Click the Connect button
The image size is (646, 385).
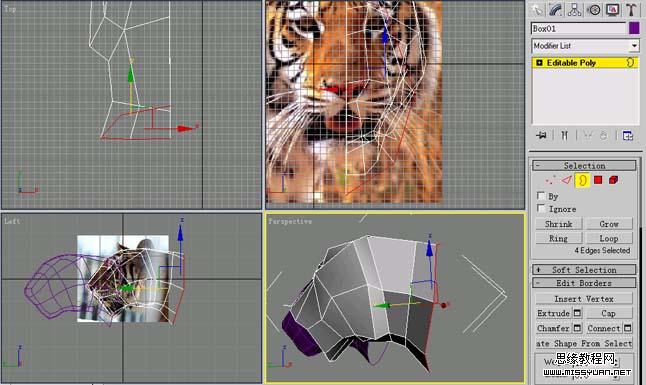point(604,328)
